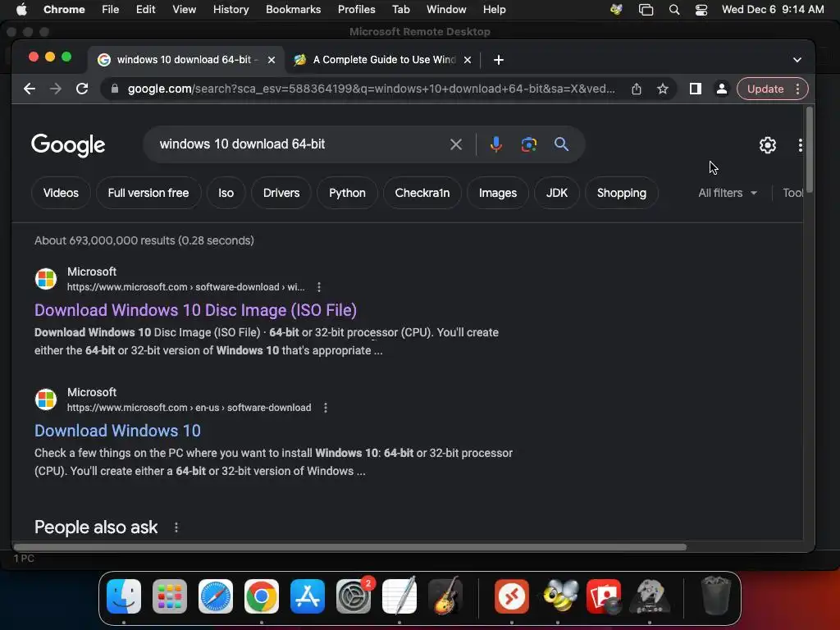Open Finder from the Dock
This screenshot has height=630, width=840.
(124, 596)
